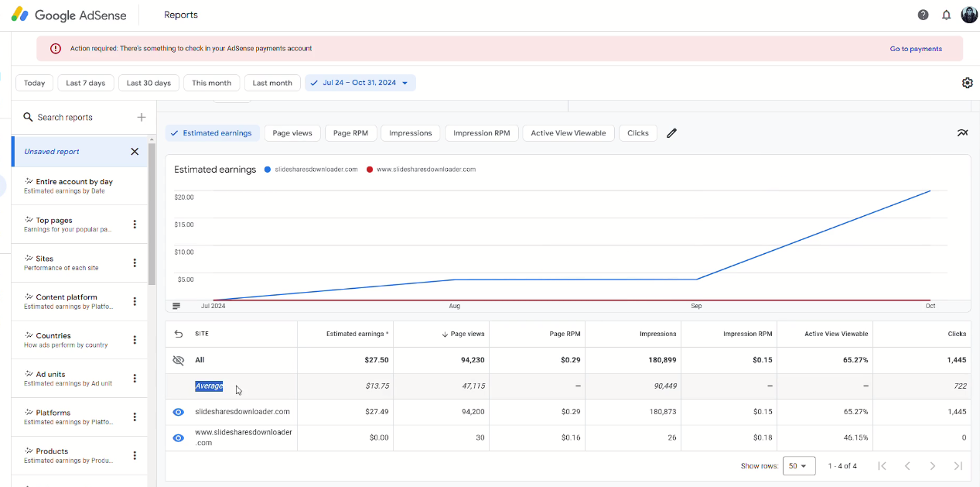Click the Google AdSense logo
Screen dimensions: 980x487
coord(69,15)
